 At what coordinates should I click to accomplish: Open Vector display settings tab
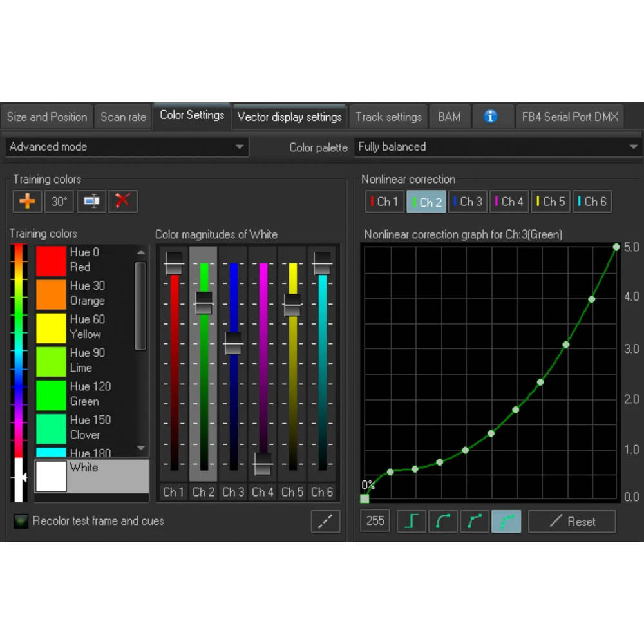(x=290, y=117)
